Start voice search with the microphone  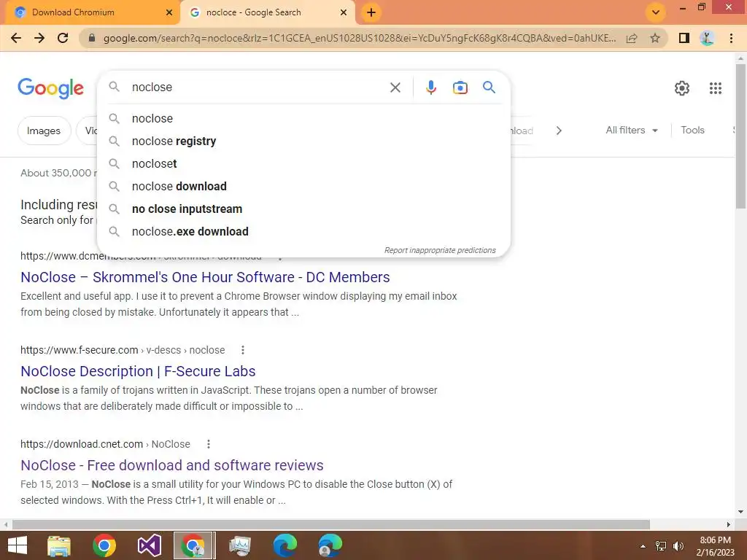(430, 87)
